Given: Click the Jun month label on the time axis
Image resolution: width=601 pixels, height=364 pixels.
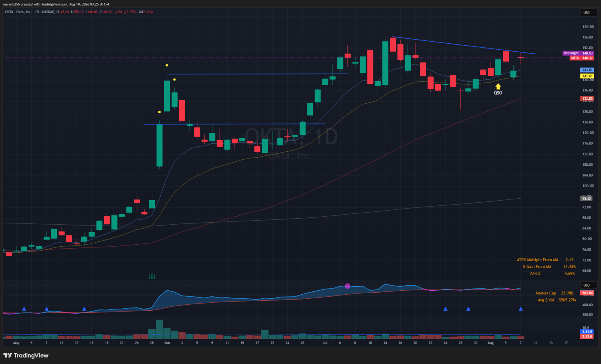Looking at the screenshot, I should [x=167, y=343].
